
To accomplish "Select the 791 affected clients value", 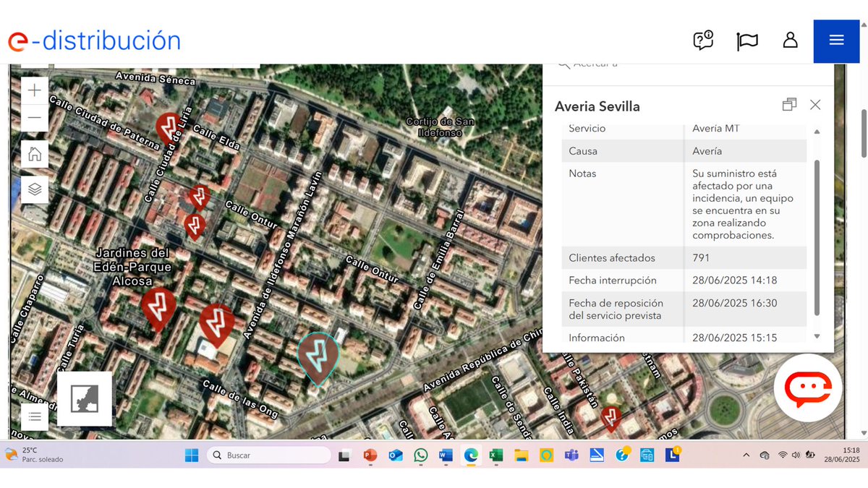I will coord(701,257).
